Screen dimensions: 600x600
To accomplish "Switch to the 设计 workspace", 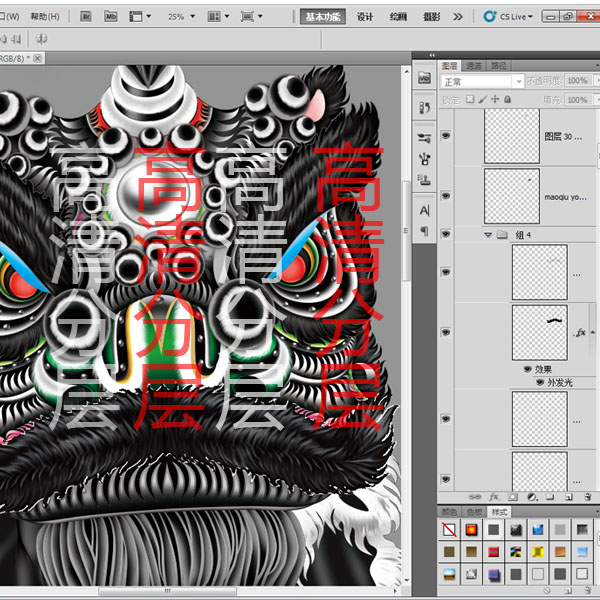I will pos(365,16).
